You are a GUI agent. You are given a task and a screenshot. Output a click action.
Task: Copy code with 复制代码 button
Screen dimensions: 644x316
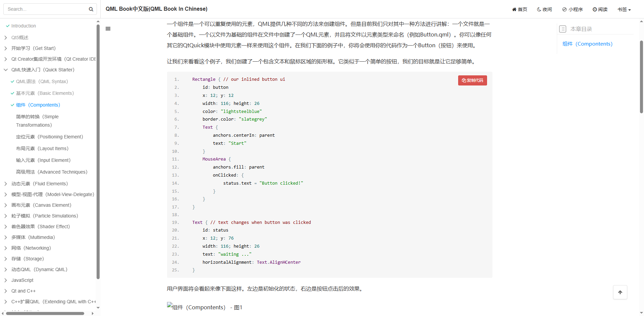tap(472, 80)
